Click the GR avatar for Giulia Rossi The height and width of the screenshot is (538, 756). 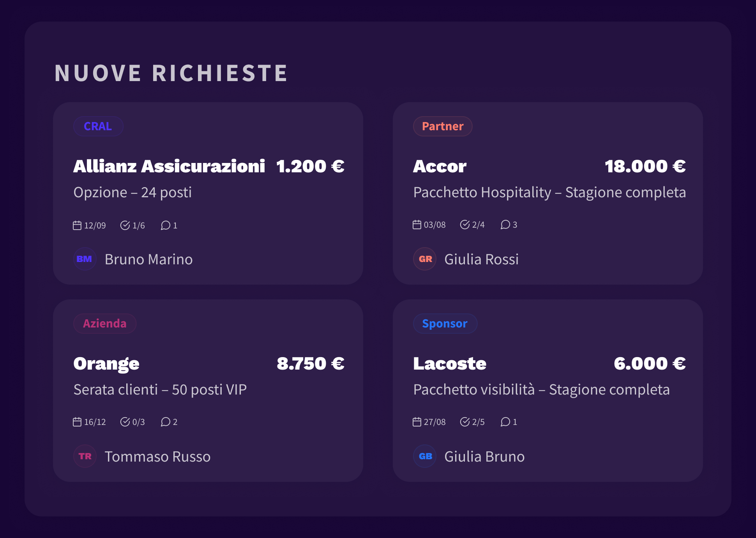click(425, 259)
